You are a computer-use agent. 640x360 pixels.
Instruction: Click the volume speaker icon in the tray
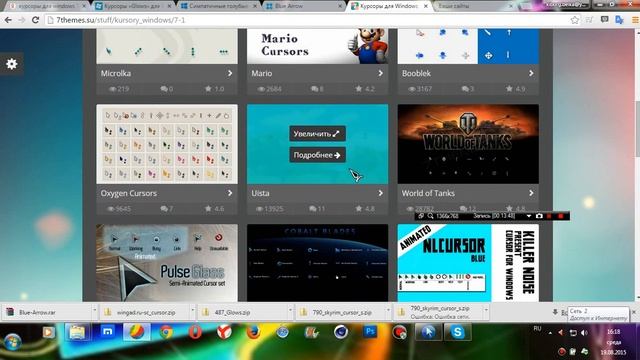584,333
